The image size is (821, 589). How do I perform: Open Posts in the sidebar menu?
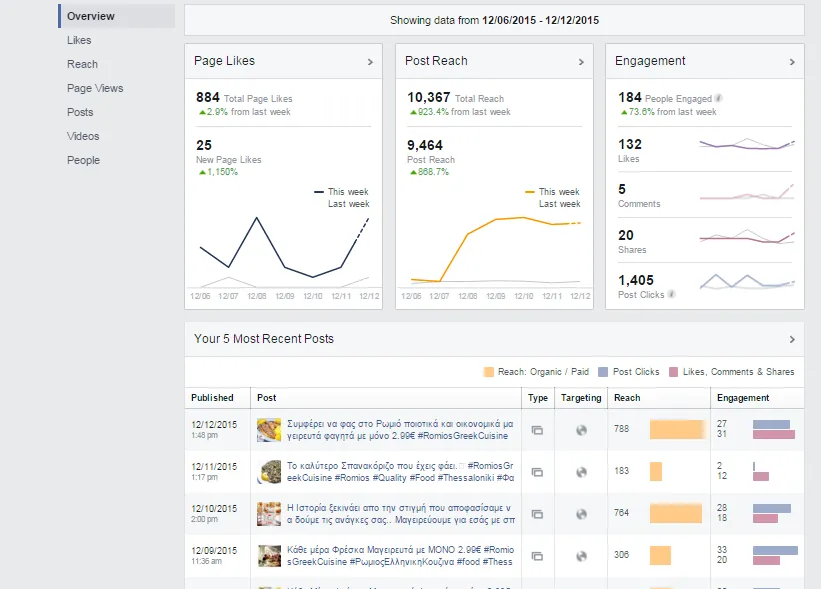pos(80,113)
